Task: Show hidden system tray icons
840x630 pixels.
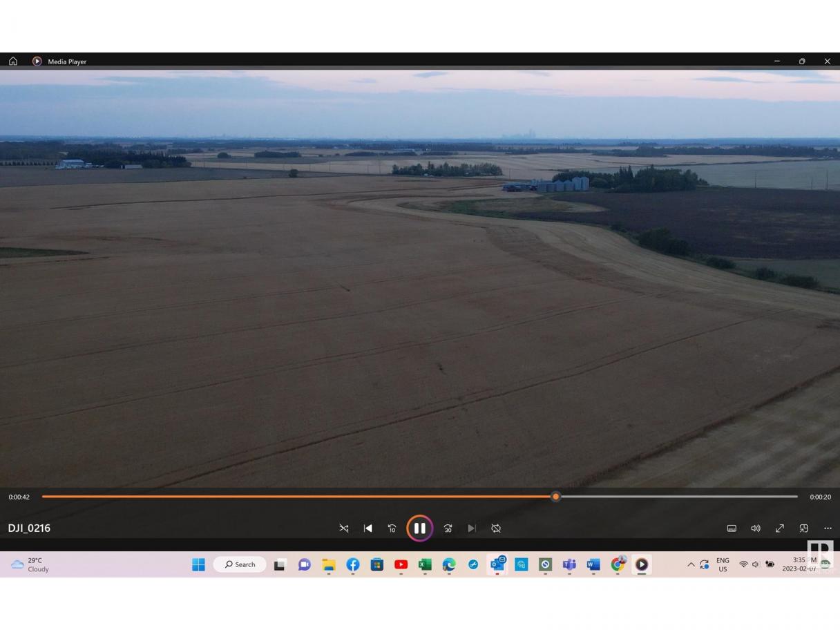Action: coord(691,565)
